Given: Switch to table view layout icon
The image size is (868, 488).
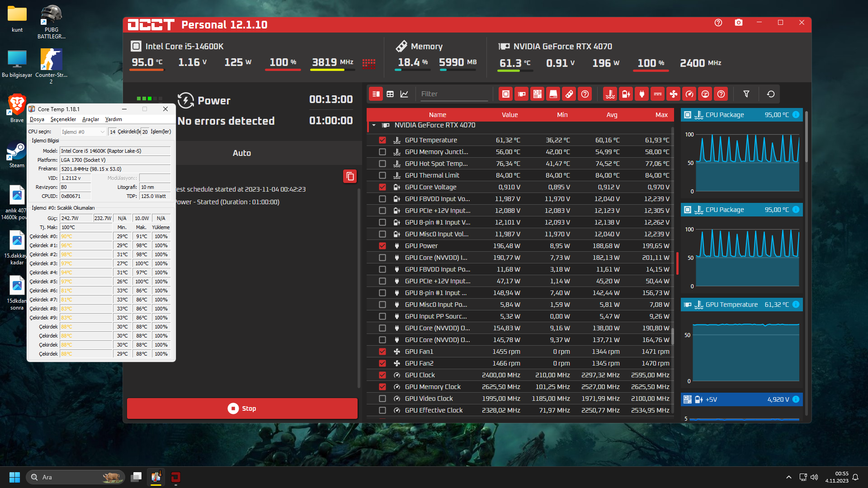Looking at the screenshot, I should (x=390, y=94).
